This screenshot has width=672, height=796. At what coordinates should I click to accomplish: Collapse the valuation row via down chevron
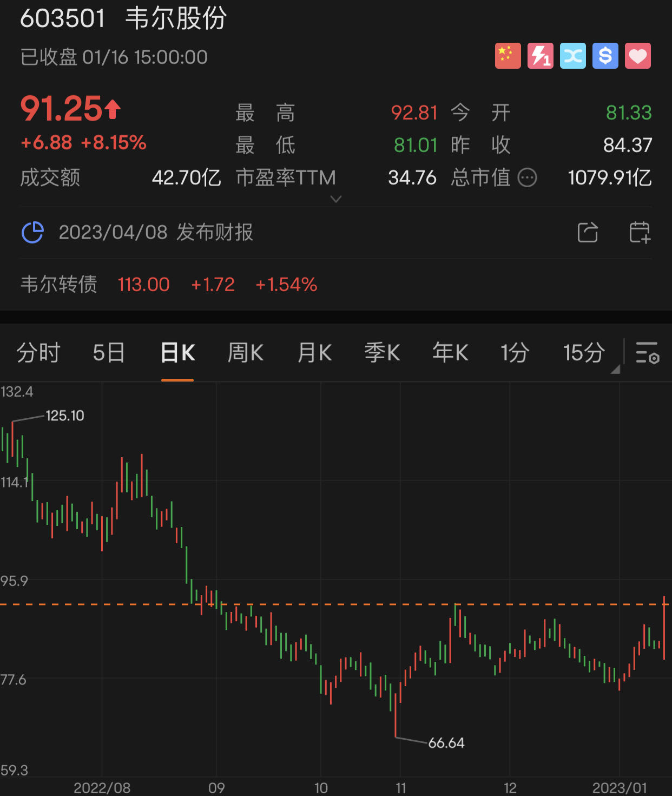pos(336,200)
